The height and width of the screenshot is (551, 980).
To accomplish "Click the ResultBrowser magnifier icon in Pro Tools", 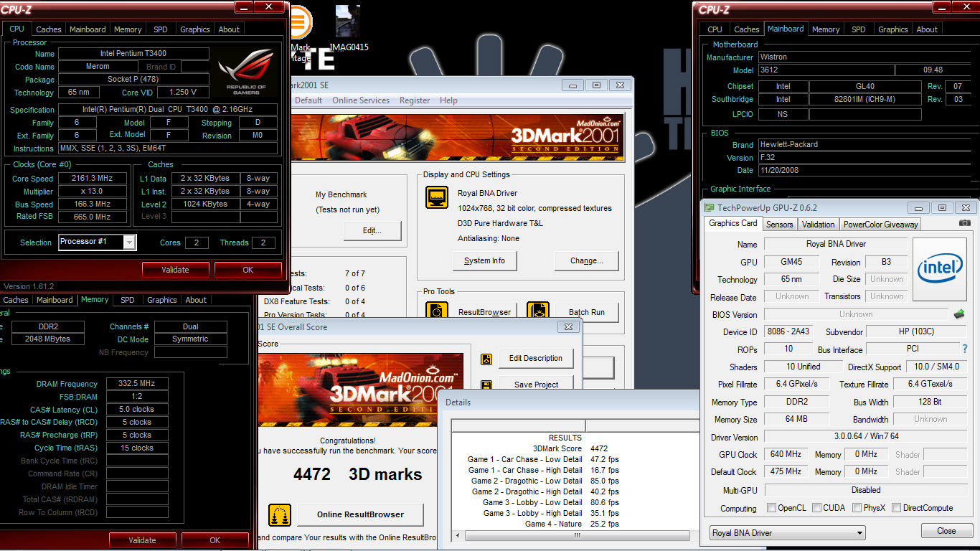I will [x=437, y=311].
